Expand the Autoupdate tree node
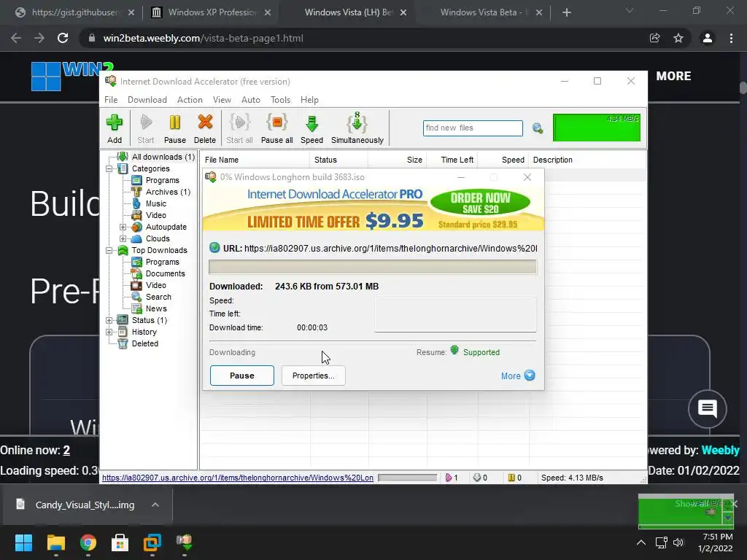The image size is (747, 560). [x=123, y=227]
